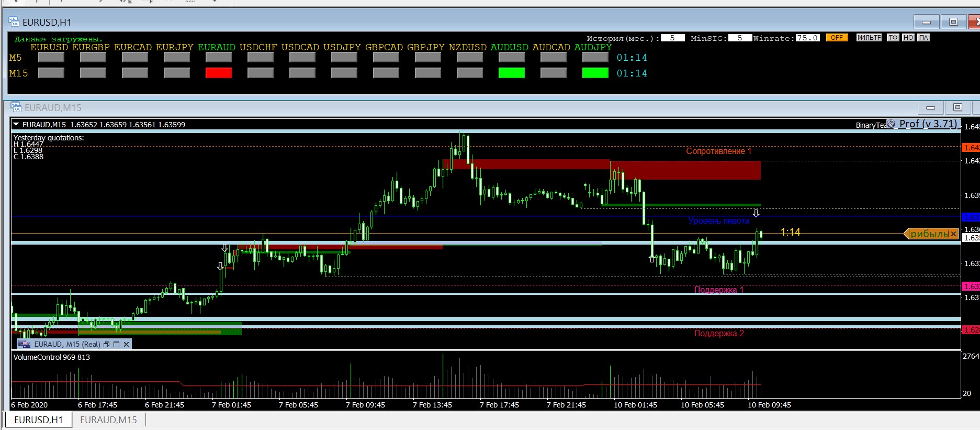Screen dimensions: 980x430
Task: Click the M5 timeframe row label
Action: [x=16, y=58]
